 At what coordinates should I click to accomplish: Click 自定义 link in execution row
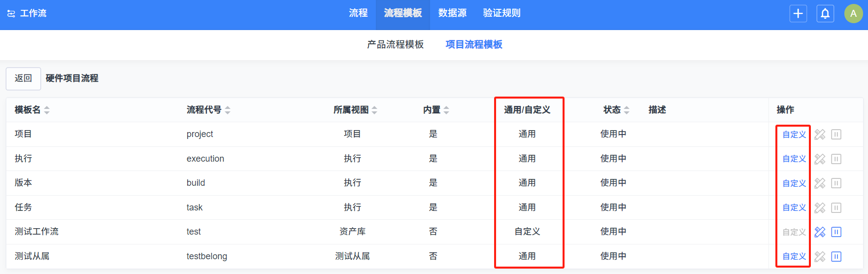tap(794, 159)
